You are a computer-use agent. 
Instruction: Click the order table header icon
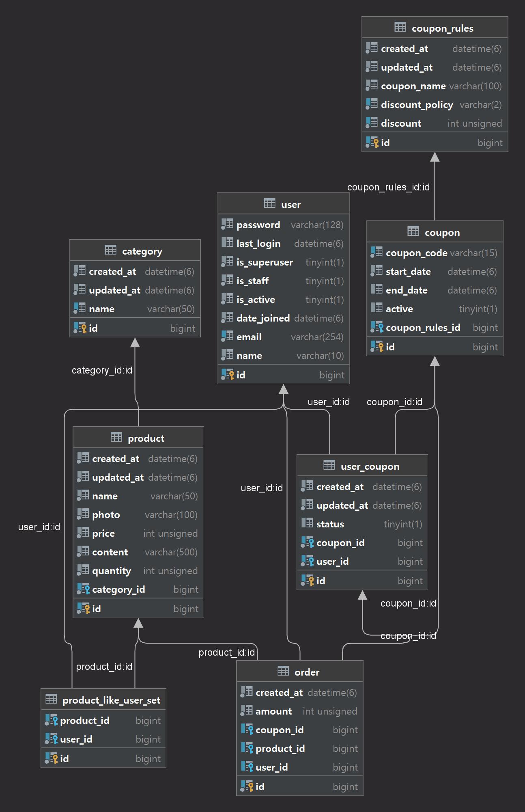(283, 671)
